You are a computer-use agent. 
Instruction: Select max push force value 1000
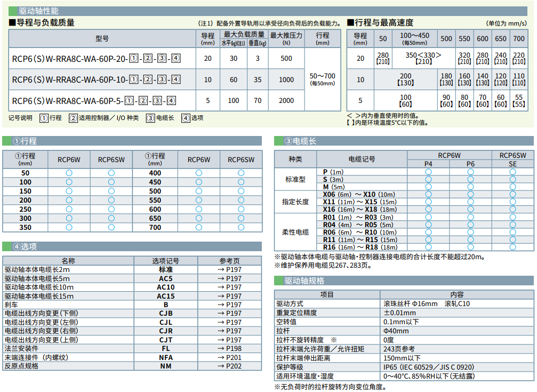(286, 80)
